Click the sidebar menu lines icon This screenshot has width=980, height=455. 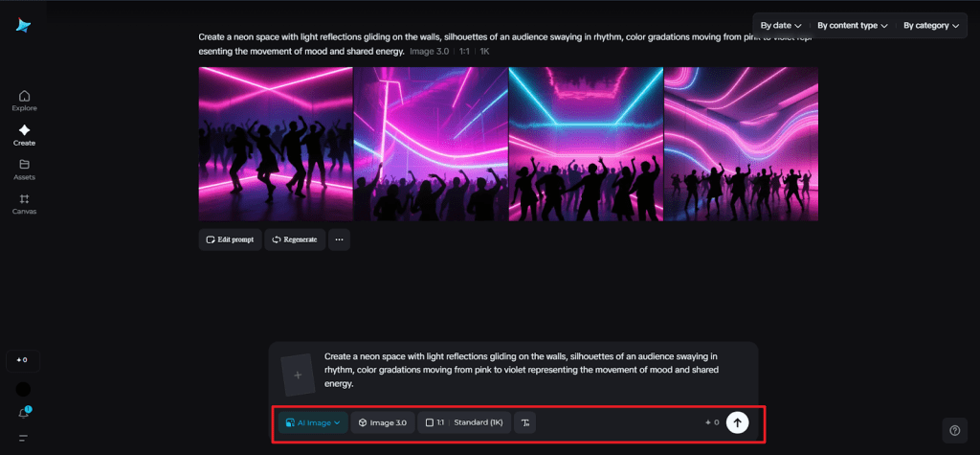pyautogui.click(x=24, y=438)
